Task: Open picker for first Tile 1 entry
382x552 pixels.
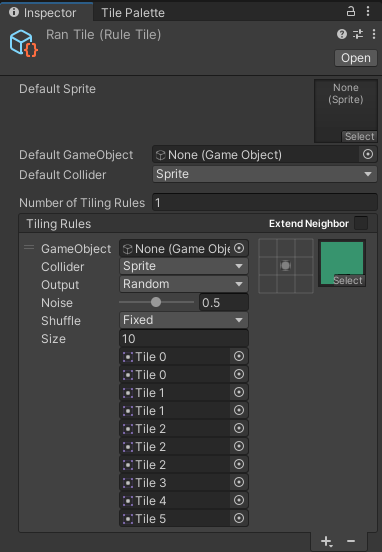Action: tap(239, 392)
